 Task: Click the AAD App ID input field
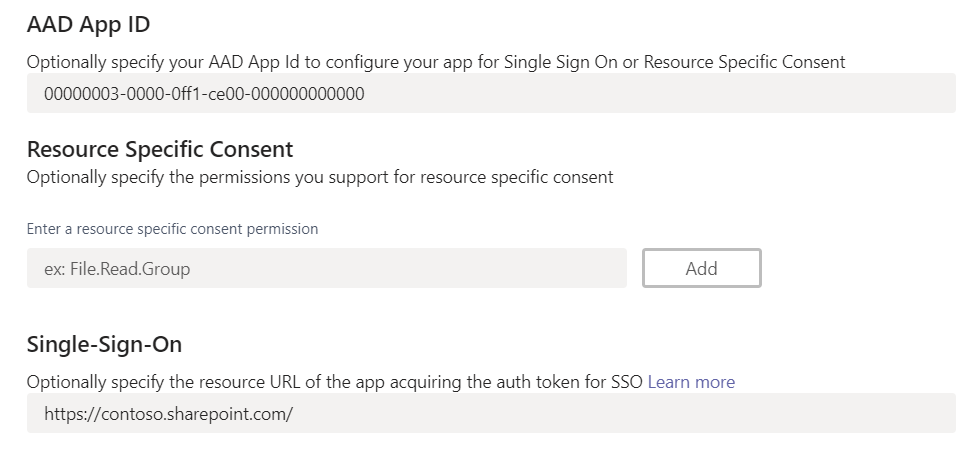point(490,94)
